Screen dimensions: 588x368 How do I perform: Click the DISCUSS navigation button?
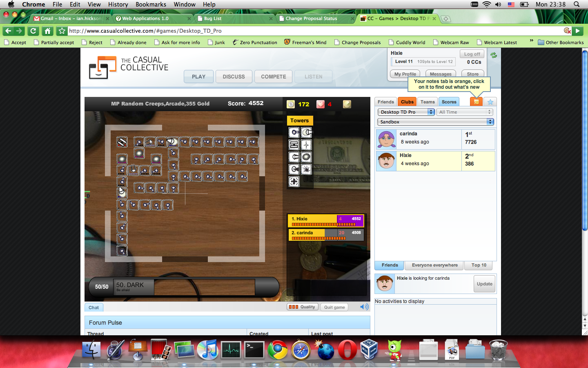(x=234, y=76)
